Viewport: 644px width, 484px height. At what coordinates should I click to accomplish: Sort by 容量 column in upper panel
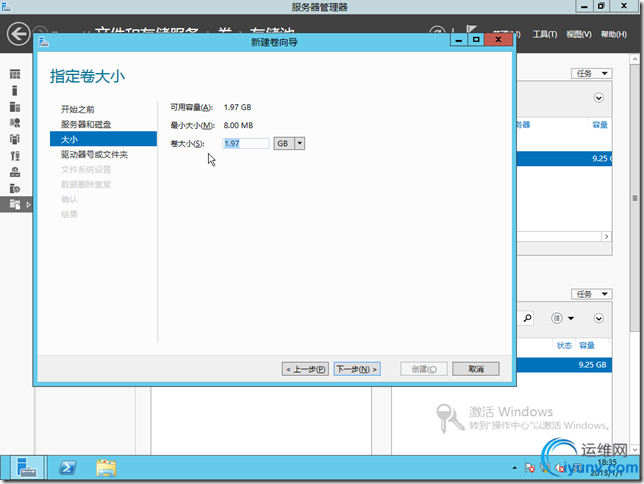[600, 124]
